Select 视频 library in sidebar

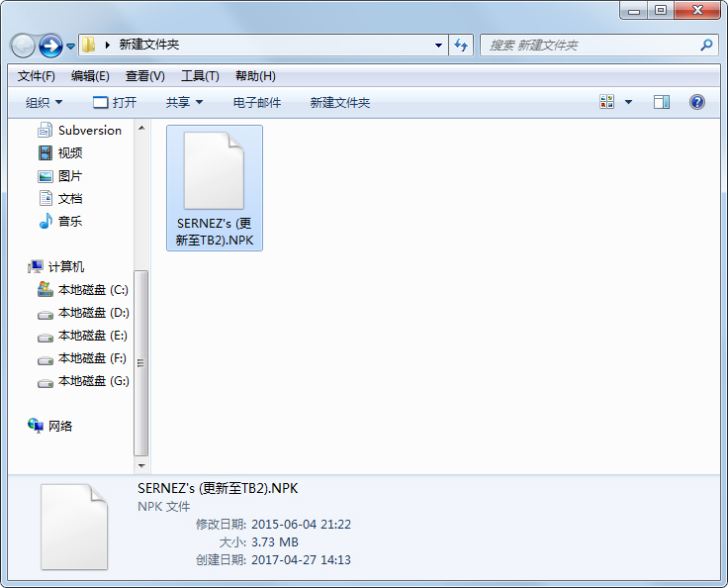click(x=60, y=152)
